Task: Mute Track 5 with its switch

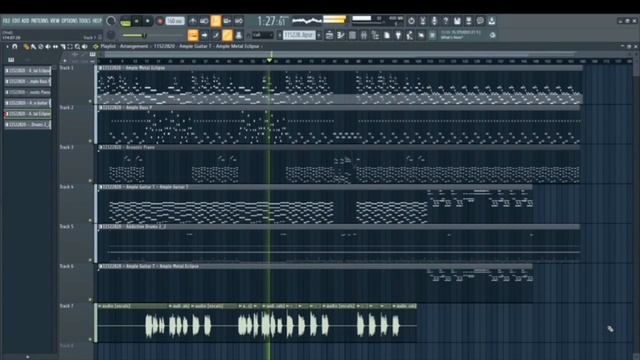Action: click(x=91, y=260)
